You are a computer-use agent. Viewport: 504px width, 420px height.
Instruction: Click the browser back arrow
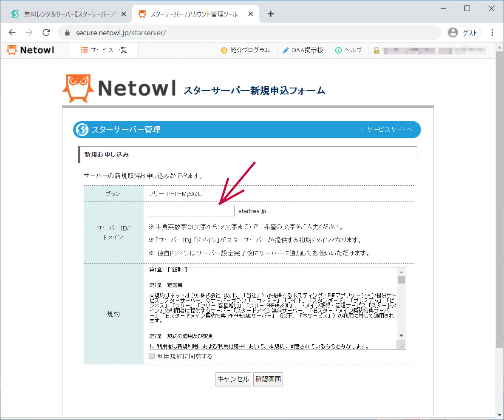(12, 32)
